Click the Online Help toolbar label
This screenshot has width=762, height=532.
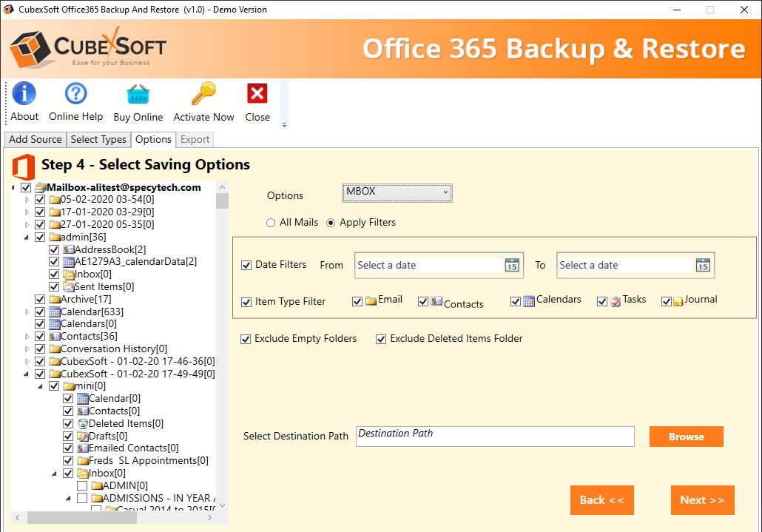click(75, 117)
